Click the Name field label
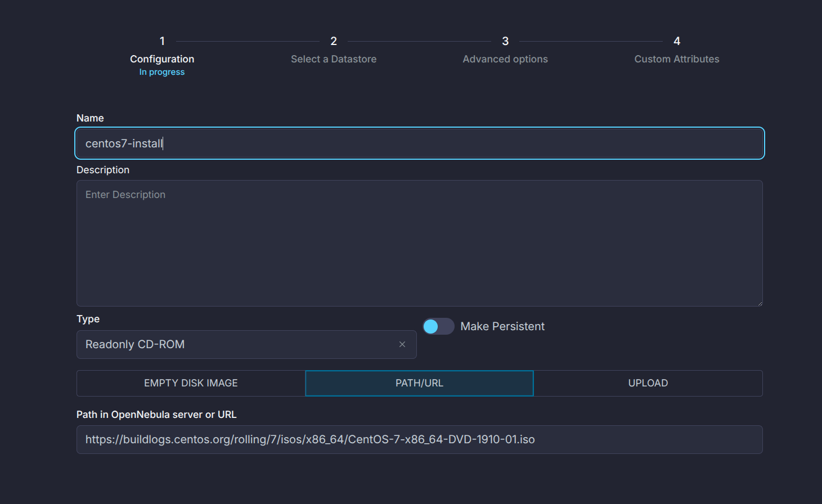822x504 pixels. (x=90, y=118)
